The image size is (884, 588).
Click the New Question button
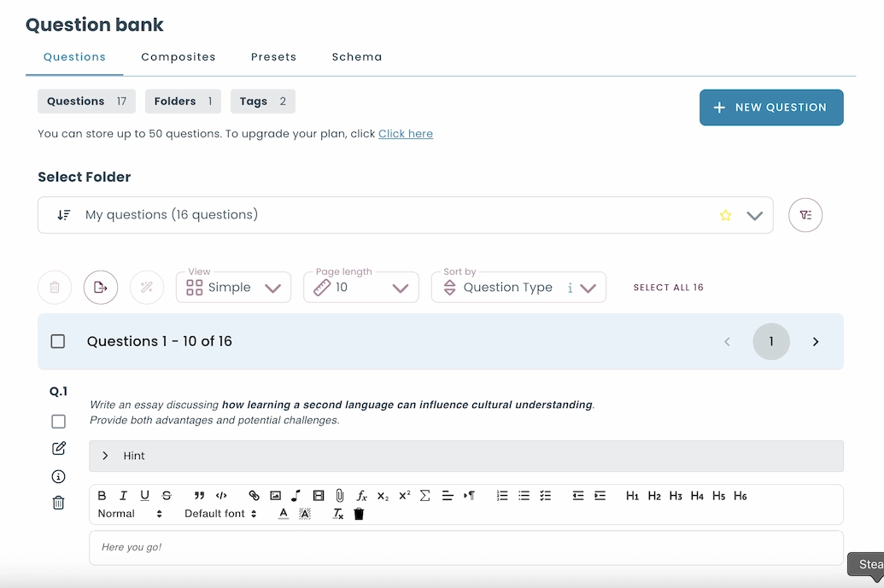point(771,108)
